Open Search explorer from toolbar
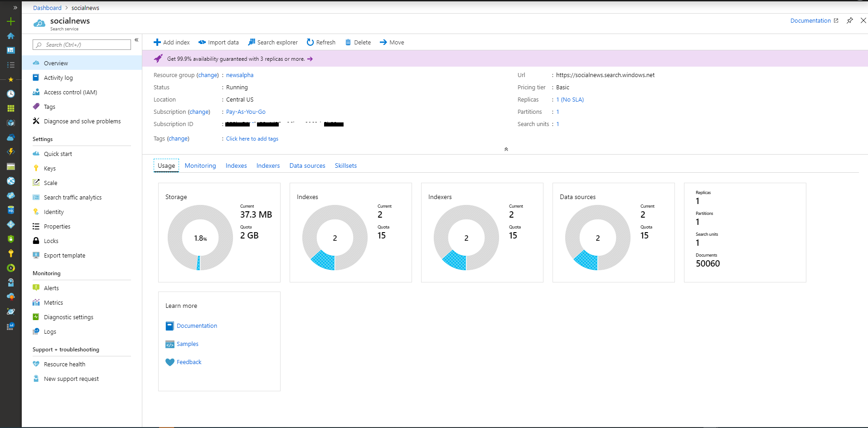 (x=273, y=42)
